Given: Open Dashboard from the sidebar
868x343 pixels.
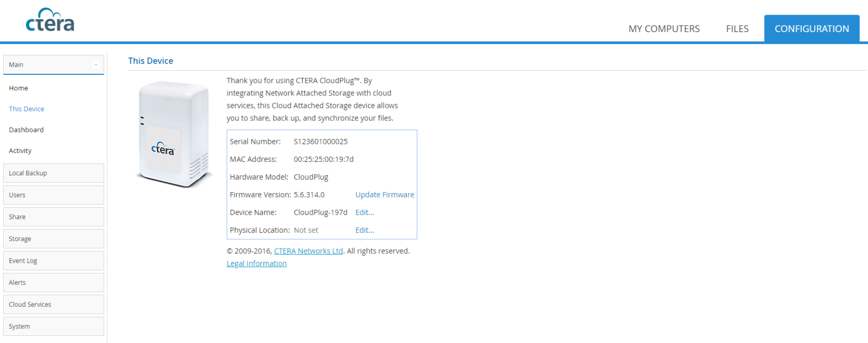Looking at the screenshot, I should coord(26,130).
